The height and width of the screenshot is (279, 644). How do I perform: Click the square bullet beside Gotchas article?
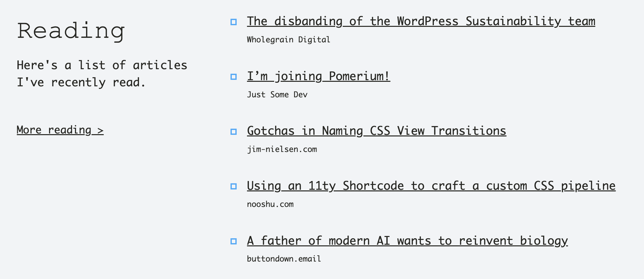[x=233, y=132]
